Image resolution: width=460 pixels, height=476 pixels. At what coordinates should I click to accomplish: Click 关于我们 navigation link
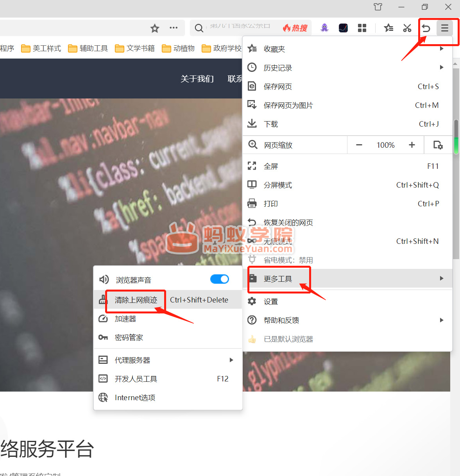coord(197,79)
